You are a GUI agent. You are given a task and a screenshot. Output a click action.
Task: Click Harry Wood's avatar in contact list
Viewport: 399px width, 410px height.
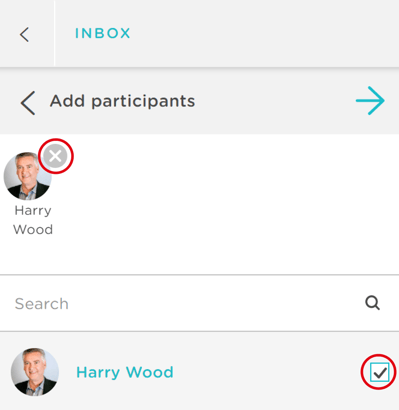point(35,372)
